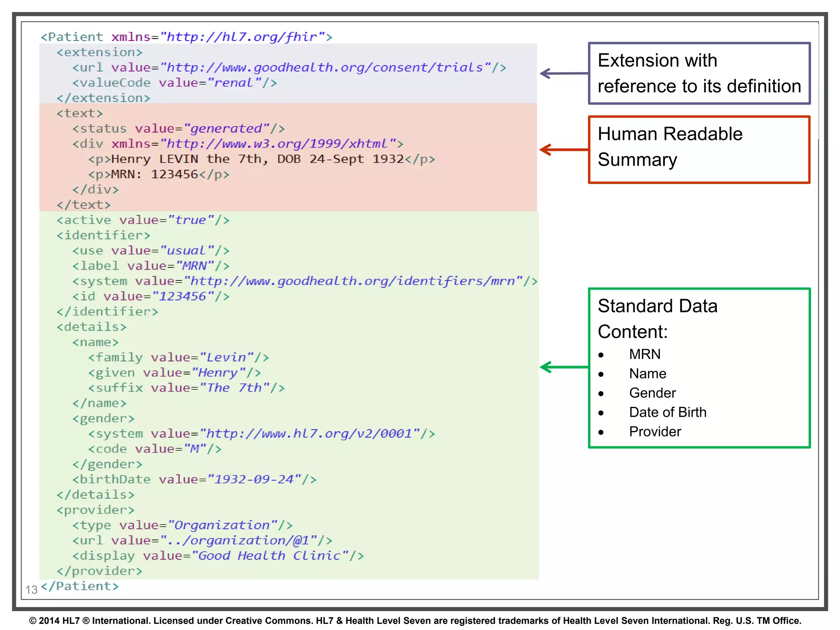Click the purple arrow pointing to extension block

pyautogui.click(x=564, y=74)
